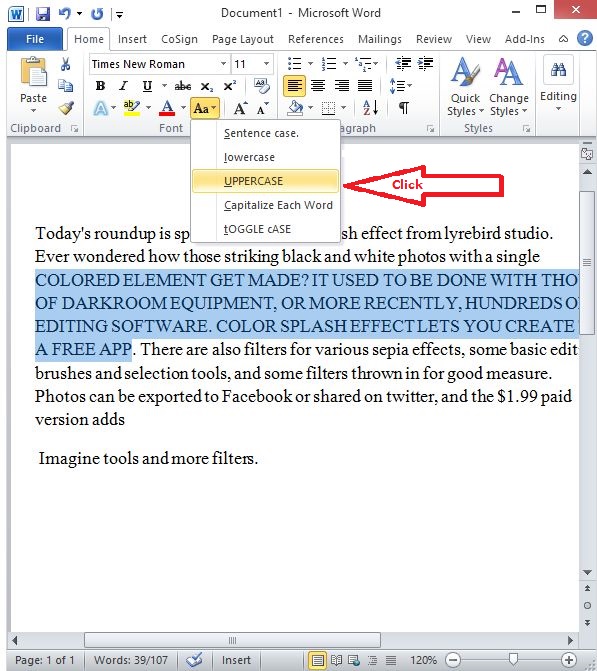The width and height of the screenshot is (597, 671).
Task: Open the Times New Roman font dropdown
Action: point(223,64)
